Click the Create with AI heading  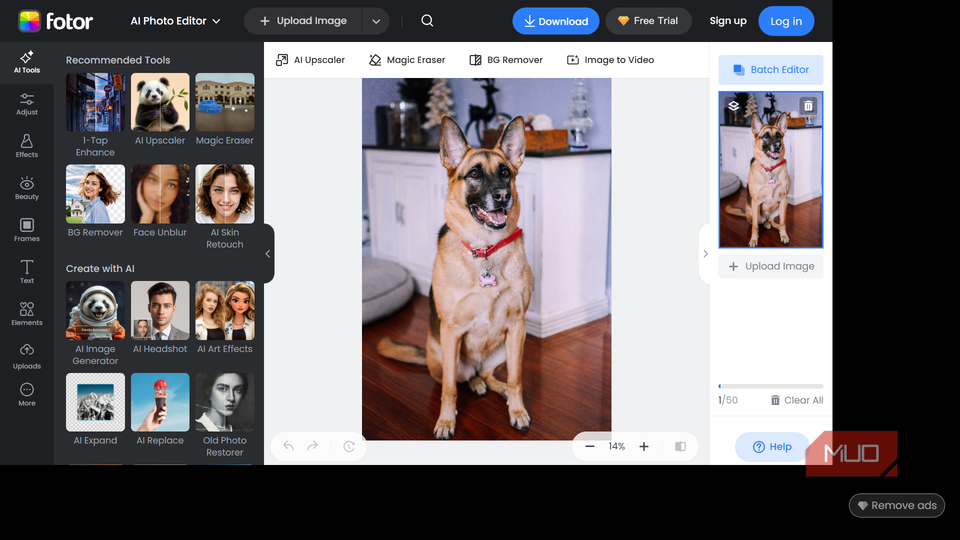[100, 269]
